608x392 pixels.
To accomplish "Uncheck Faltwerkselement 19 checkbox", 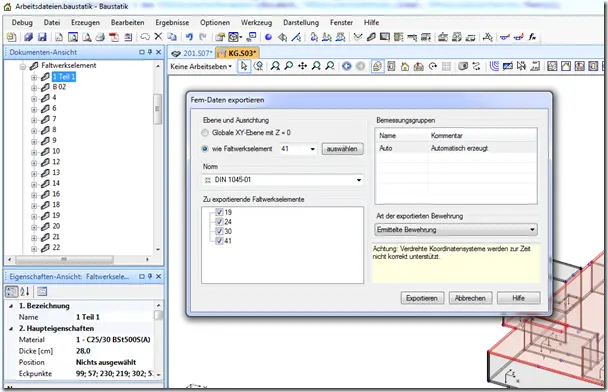I will pyautogui.click(x=219, y=212).
